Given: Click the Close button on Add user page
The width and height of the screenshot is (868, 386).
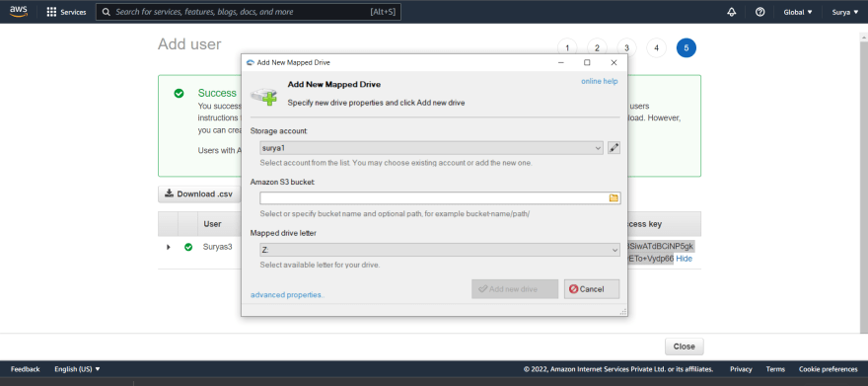Looking at the screenshot, I should [685, 347].
